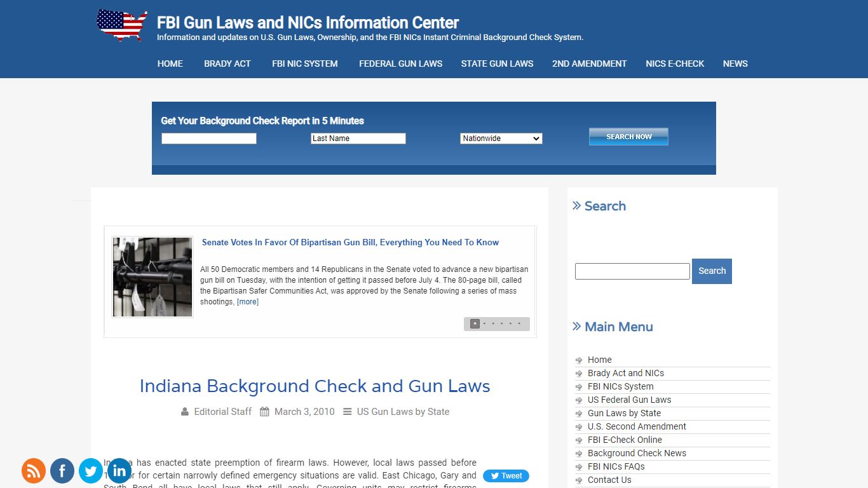Click the USA flag map logo
This screenshot has height=488, width=868.
tap(122, 25)
